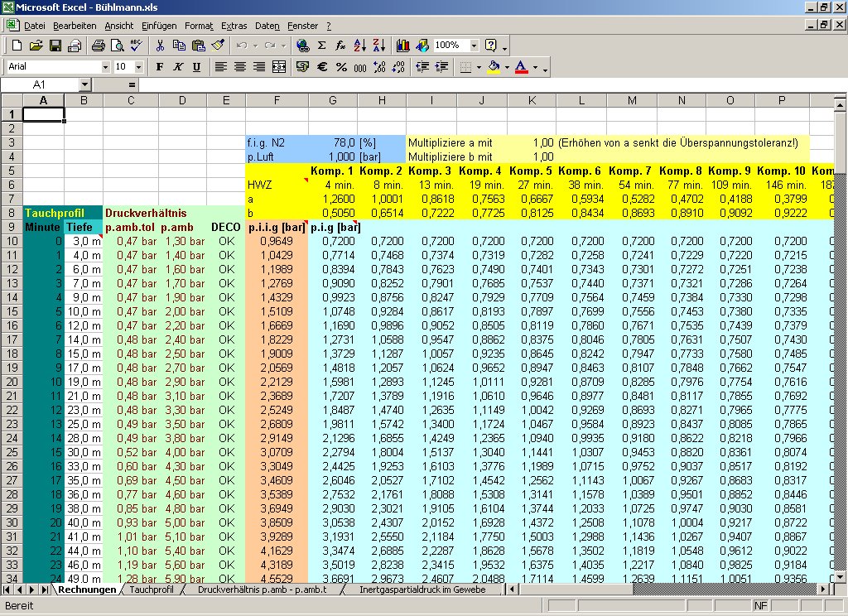
Task: Click the Print icon
Action: (x=98, y=46)
